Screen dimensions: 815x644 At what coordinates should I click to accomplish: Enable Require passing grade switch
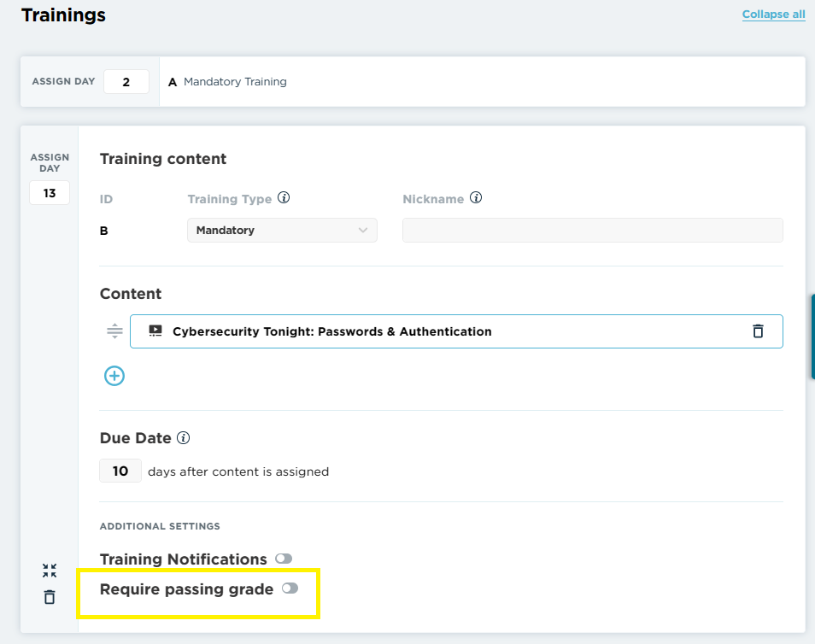[290, 588]
